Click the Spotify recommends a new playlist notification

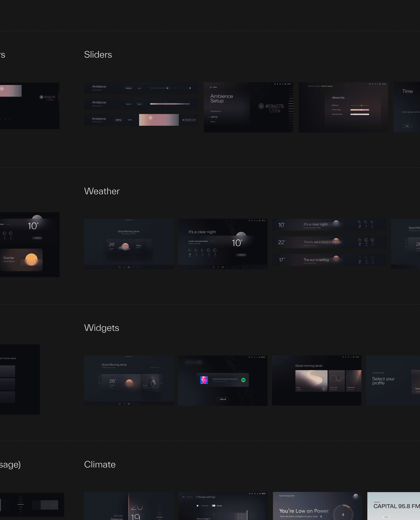(x=223, y=380)
